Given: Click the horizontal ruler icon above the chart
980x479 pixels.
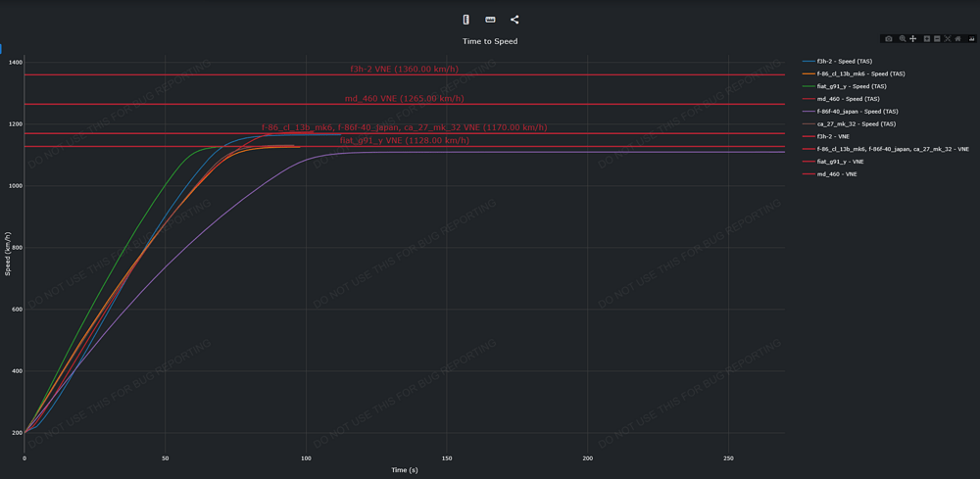Looking at the screenshot, I should tap(490, 20).
